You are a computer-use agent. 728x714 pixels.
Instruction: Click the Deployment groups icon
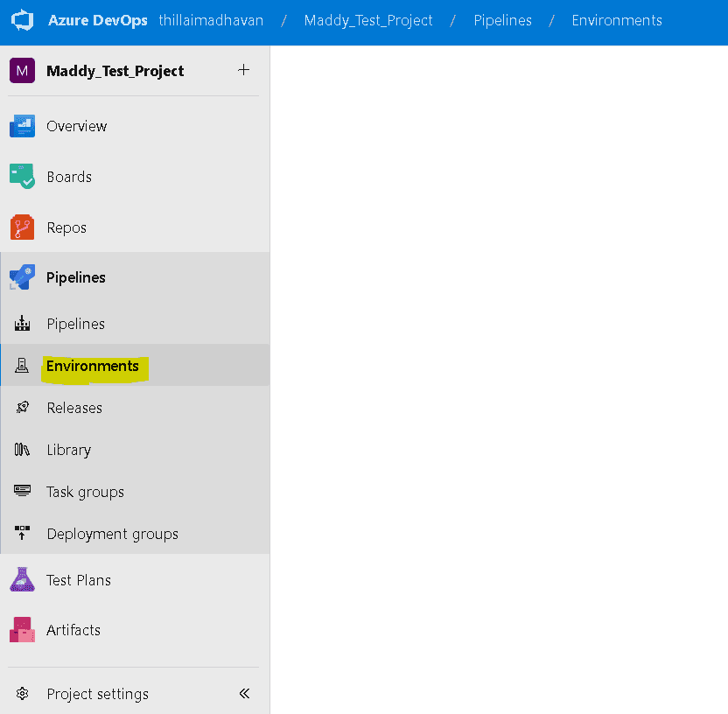(22, 533)
